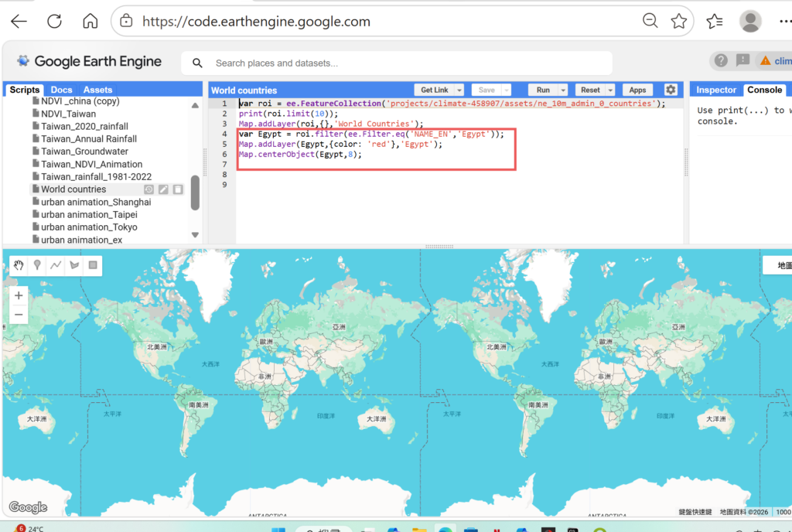This screenshot has height=532, width=792.
Task: Select the add marker drawing tool
Action: pyautogui.click(x=37, y=265)
